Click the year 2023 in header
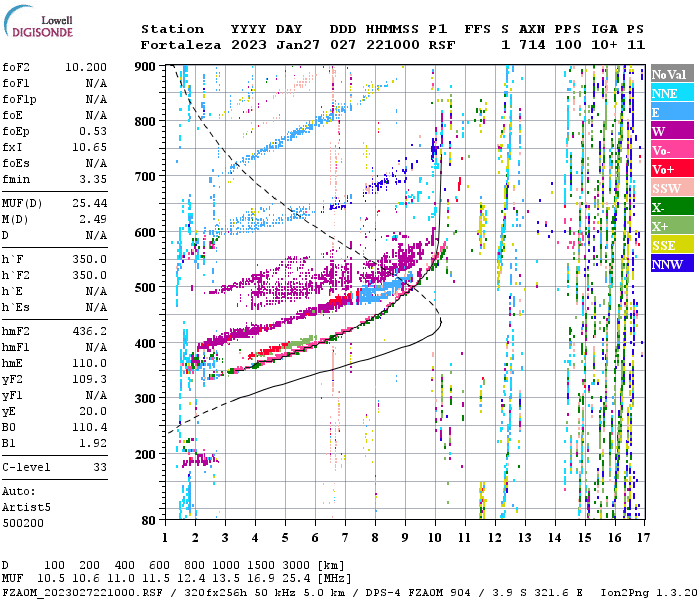This screenshot has width=700, height=600. click(x=249, y=45)
